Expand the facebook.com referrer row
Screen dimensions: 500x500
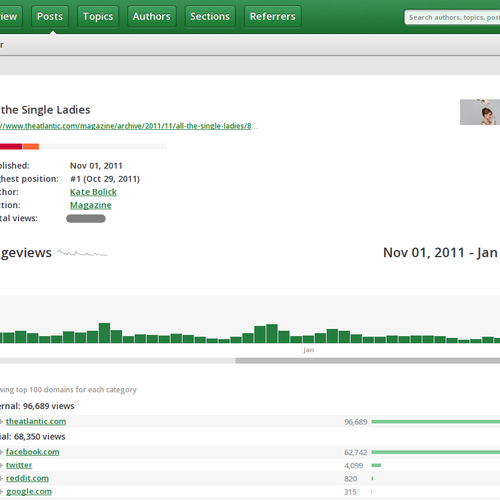click(x=2, y=452)
